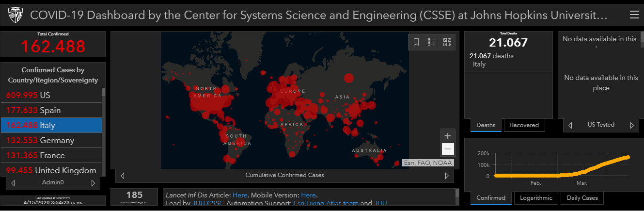
Task: Switch to the Confirmed chart tab
Action: coord(491,198)
